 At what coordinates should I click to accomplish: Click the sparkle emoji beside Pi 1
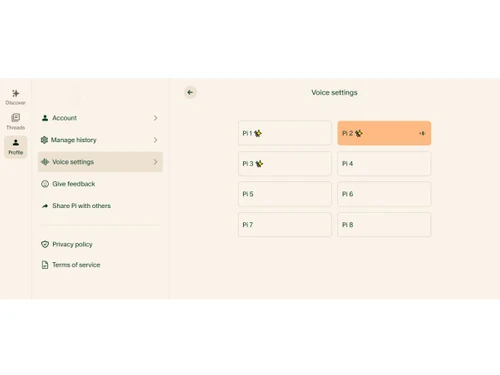coord(258,133)
